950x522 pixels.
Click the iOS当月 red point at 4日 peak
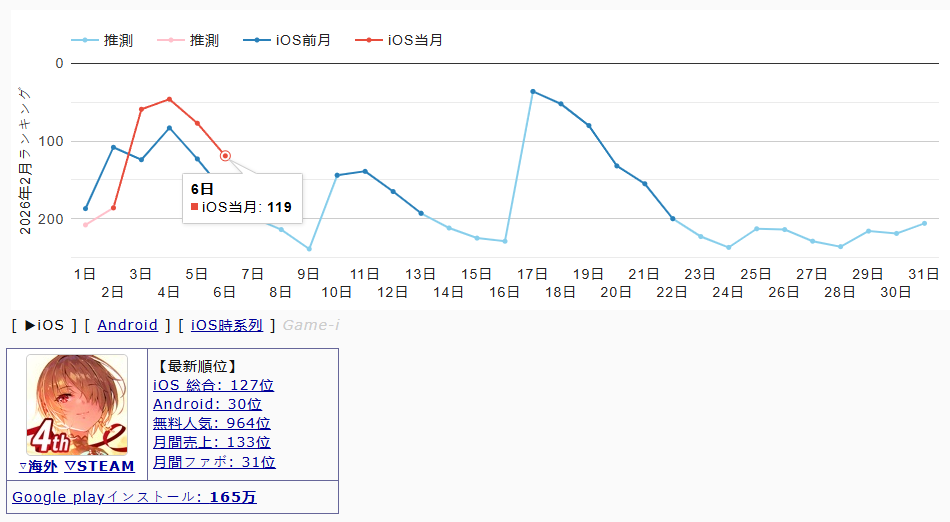pos(169,99)
